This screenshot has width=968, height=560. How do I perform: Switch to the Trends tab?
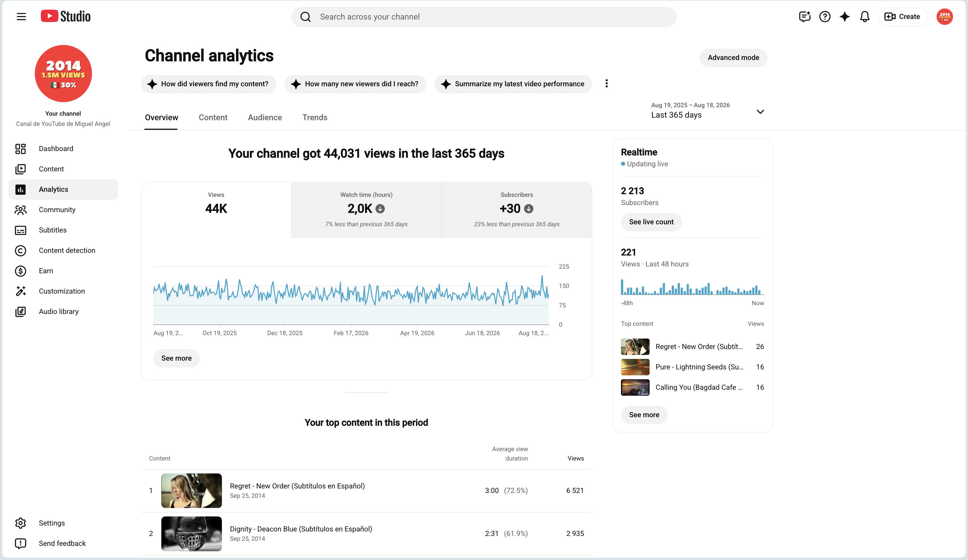[x=315, y=117]
